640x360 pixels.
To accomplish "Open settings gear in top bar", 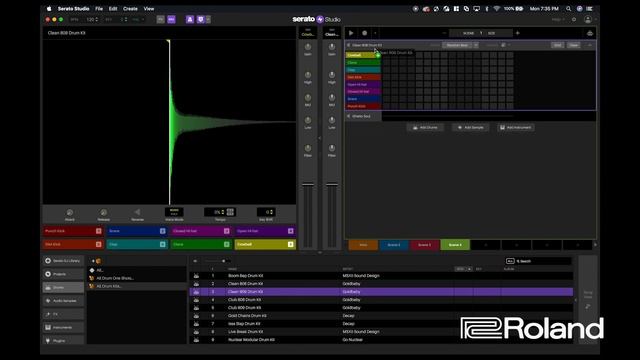I will click(x=574, y=20).
